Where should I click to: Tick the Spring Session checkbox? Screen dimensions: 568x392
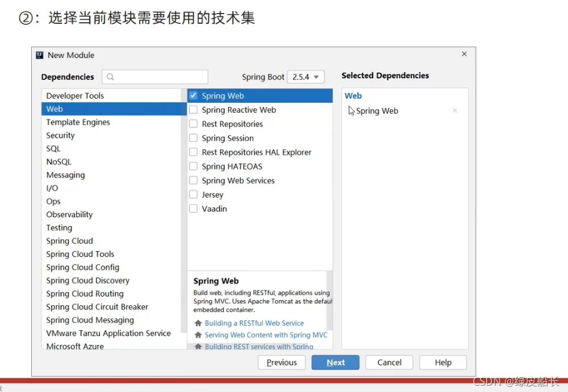tap(194, 138)
